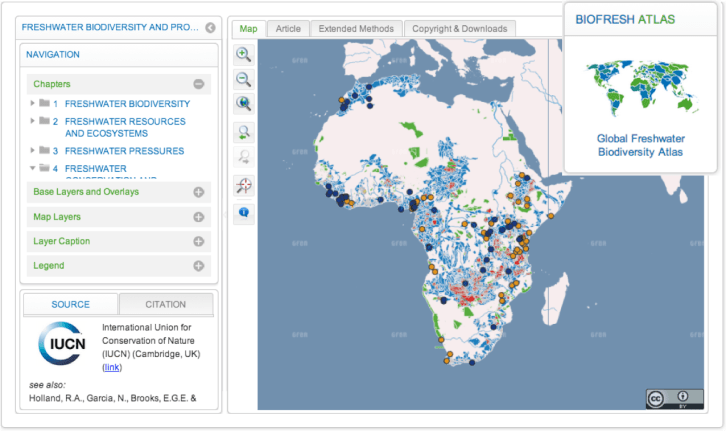Open the Article tab
The height and width of the screenshot is (431, 726).
click(288, 29)
